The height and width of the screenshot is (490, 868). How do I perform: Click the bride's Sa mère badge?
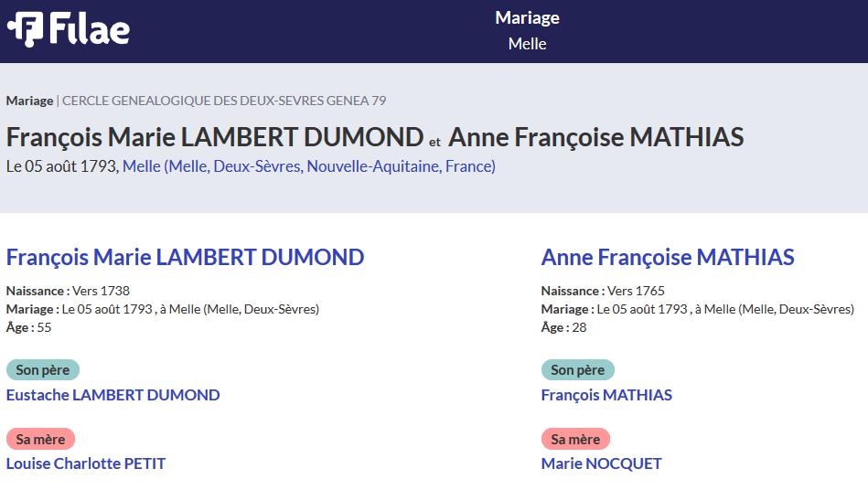click(575, 439)
